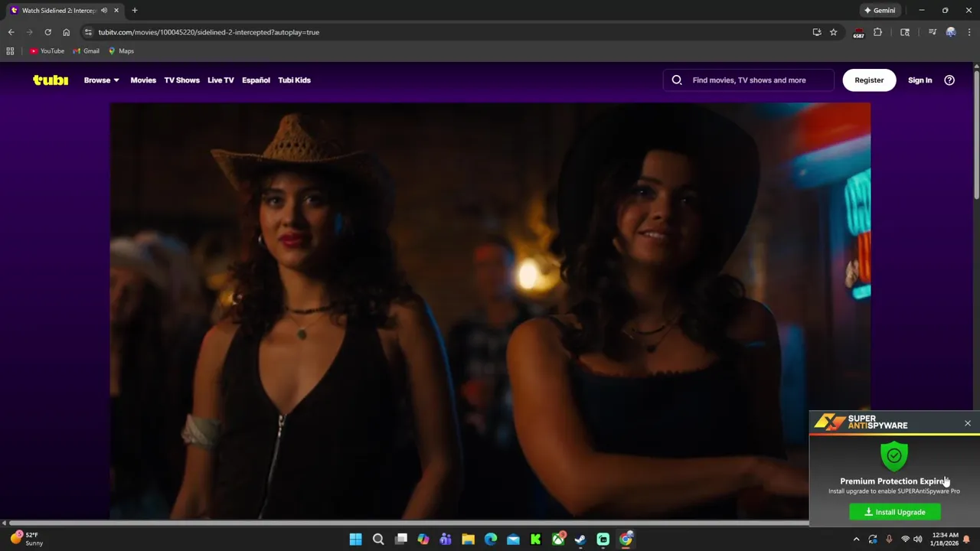Close the Watch Sidelined 2 tab
The width and height of the screenshot is (980, 551).
[116, 11]
